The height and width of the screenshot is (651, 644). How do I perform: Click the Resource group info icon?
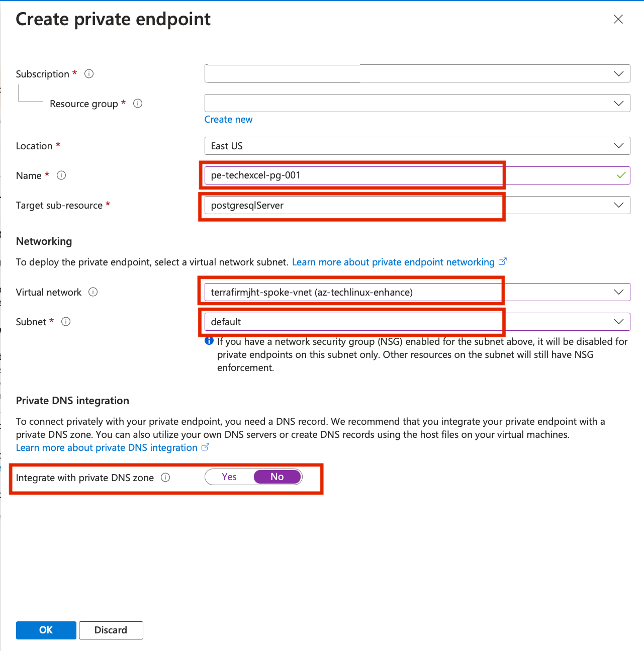(x=138, y=104)
